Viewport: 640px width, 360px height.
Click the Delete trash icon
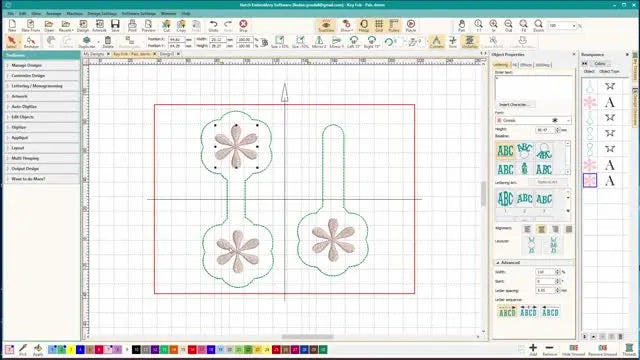108,42
